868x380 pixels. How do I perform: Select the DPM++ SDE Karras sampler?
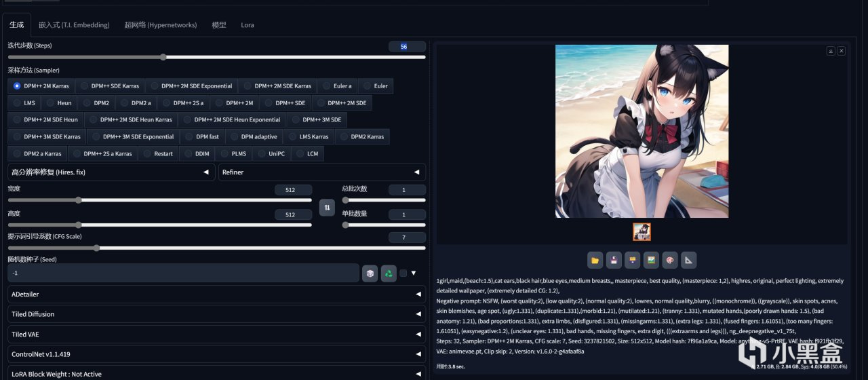(x=110, y=86)
